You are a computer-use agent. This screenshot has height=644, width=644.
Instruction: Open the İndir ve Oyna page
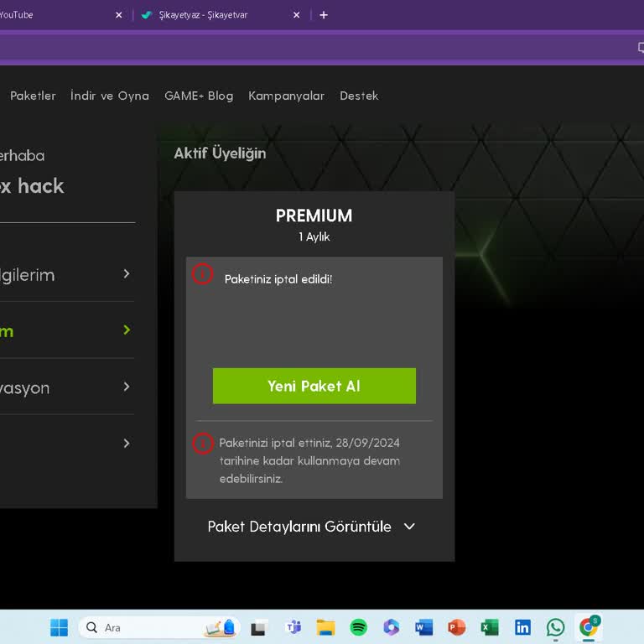point(110,96)
